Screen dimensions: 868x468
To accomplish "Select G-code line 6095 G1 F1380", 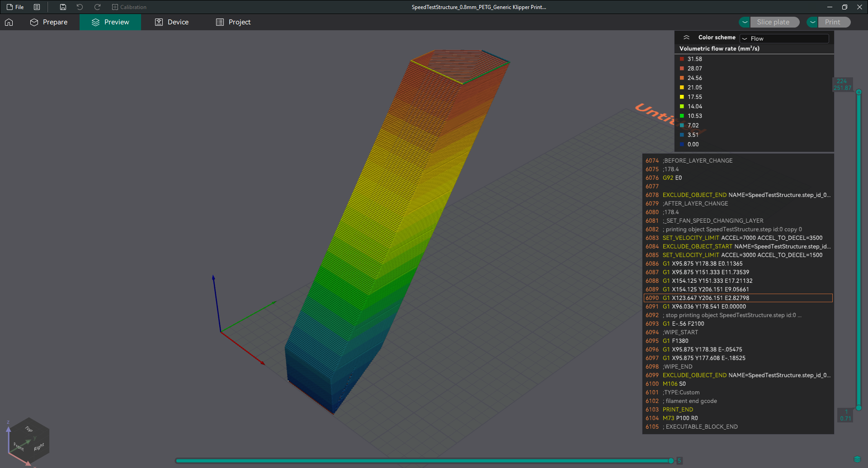I will (738, 341).
